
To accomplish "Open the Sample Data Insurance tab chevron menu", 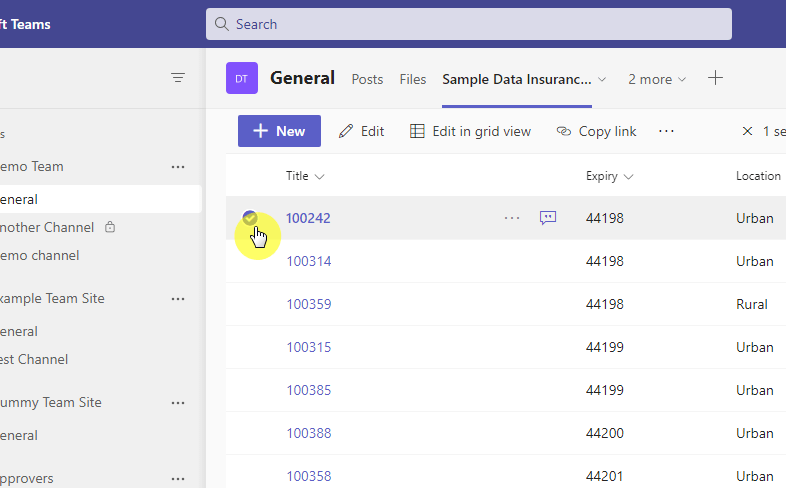I will [x=603, y=79].
